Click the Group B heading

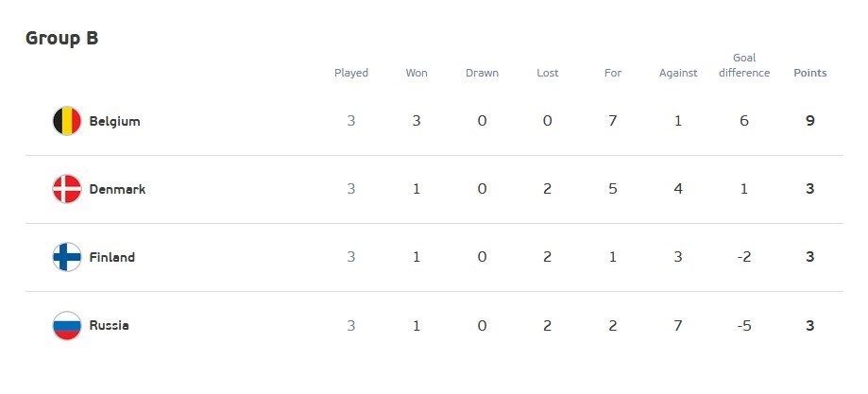(61, 39)
